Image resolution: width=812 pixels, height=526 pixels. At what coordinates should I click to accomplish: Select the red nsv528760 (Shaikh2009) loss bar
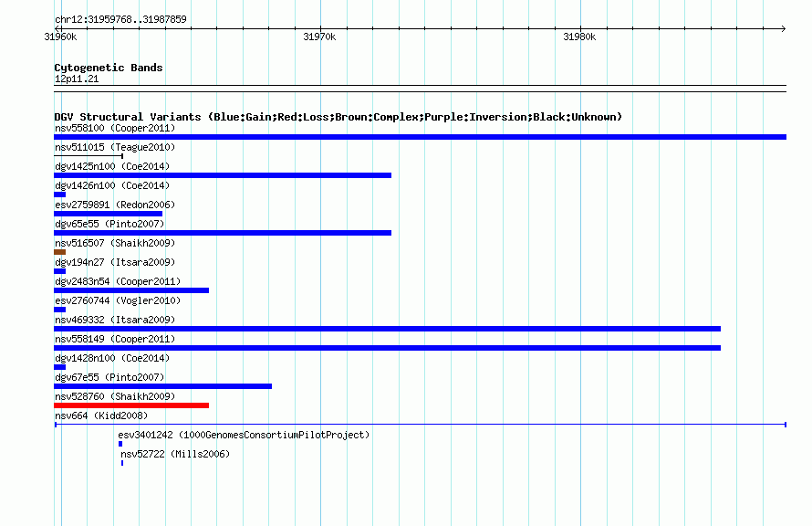[131, 405]
